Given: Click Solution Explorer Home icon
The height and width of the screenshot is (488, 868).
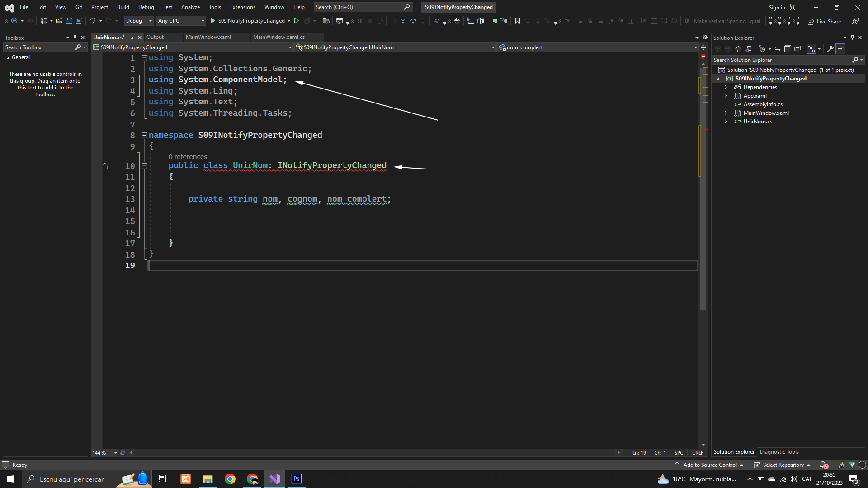Looking at the screenshot, I should (738, 49).
